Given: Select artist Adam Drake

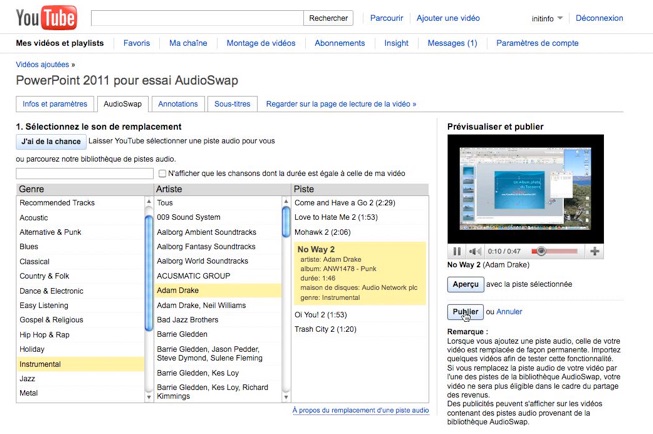Looking at the screenshot, I should pyautogui.click(x=218, y=290).
